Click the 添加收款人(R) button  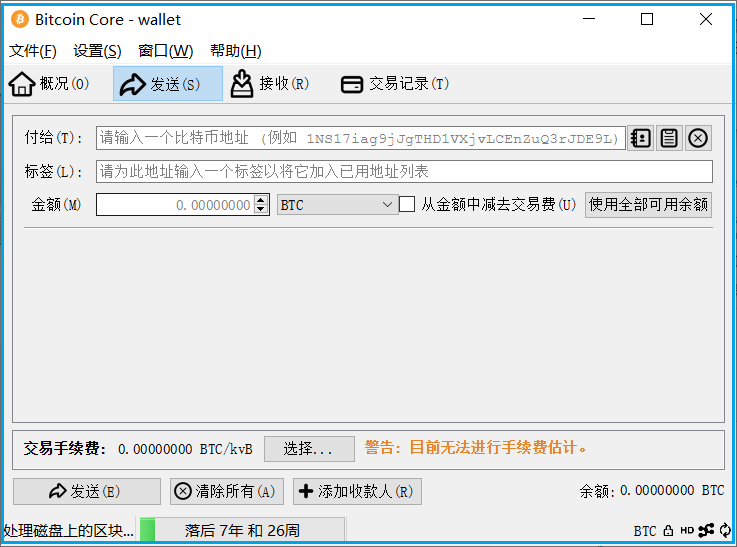357,492
